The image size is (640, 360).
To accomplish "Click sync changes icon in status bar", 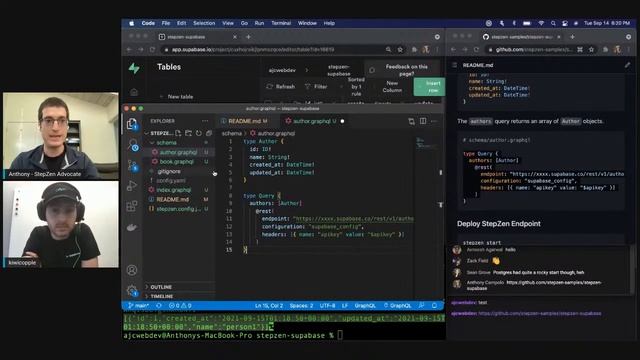I will (x=159, y=305).
